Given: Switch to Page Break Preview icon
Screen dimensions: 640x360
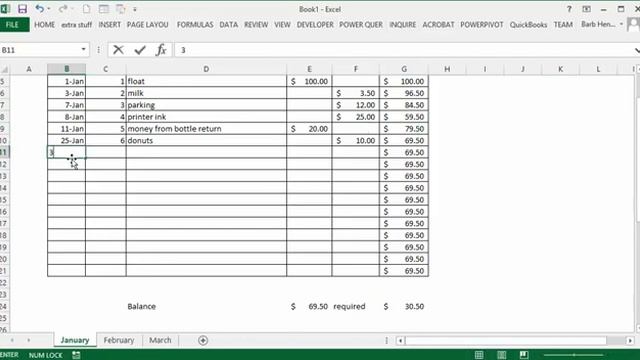Looking at the screenshot, I should 524,355.
